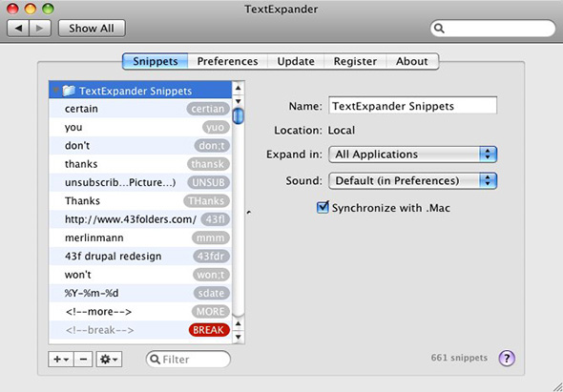Click the '43fdr' abbreviation badge
The width and height of the screenshot is (563, 392).
point(211,257)
